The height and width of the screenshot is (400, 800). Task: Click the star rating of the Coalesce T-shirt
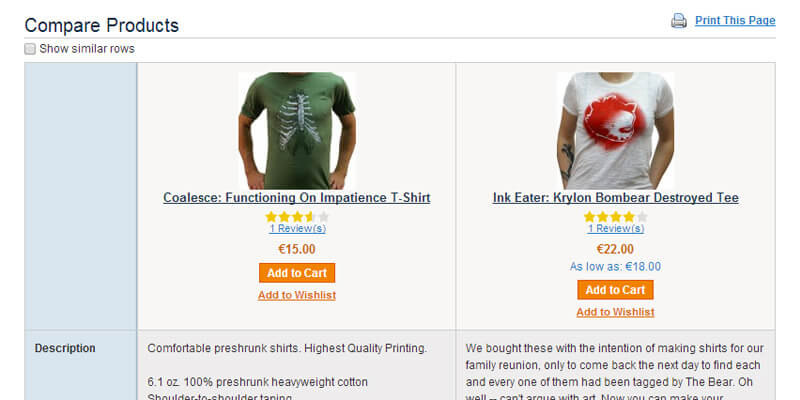click(297, 217)
